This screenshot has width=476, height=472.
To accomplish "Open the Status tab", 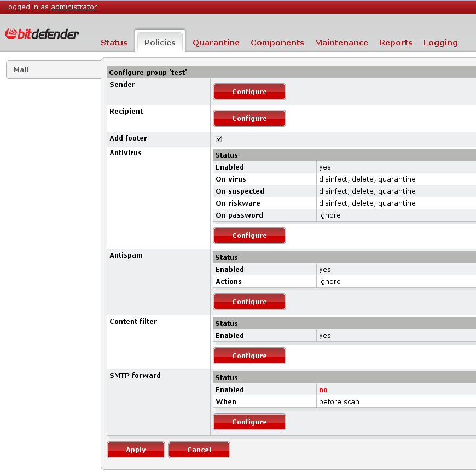I will pyautogui.click(x=114, y=43).
